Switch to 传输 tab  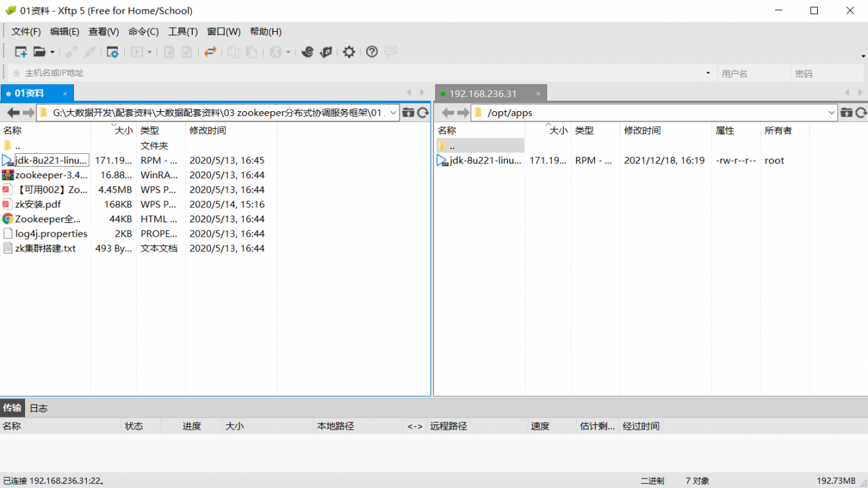[x=12, y=408]
